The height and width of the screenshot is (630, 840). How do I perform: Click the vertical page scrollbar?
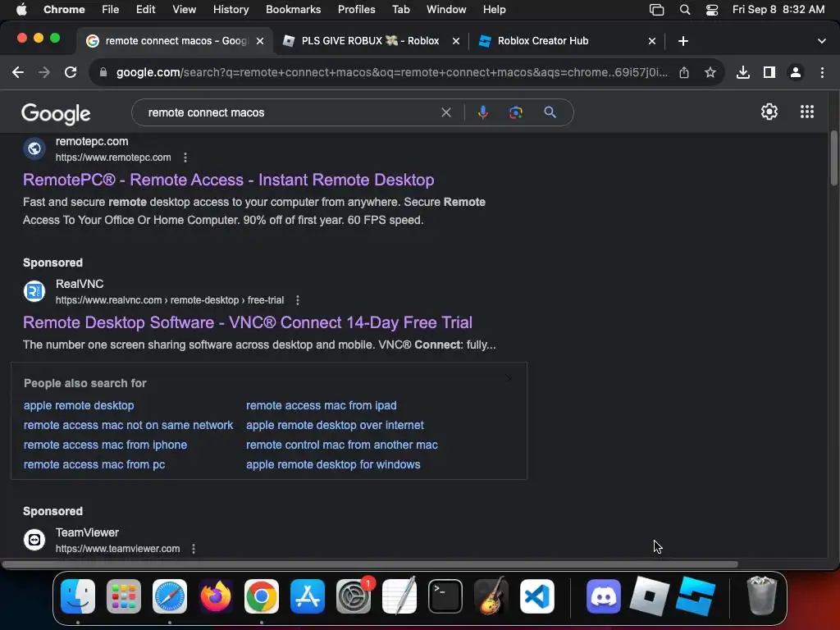[x=834, y=158]
